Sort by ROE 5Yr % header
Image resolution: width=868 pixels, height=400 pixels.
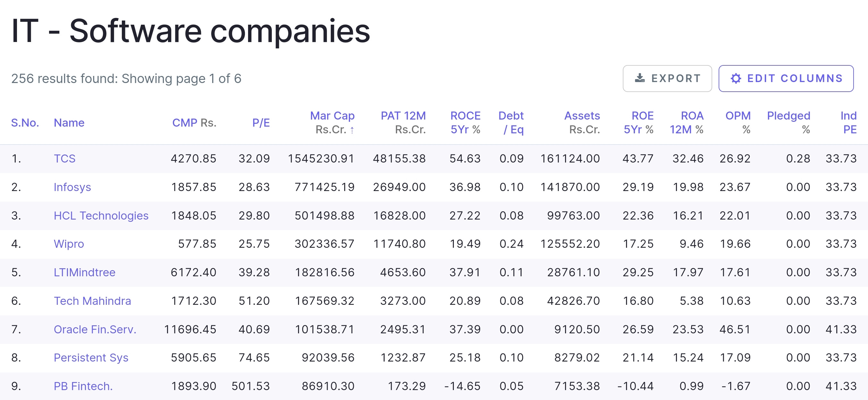pyautogui.click(x=638, y=123)
